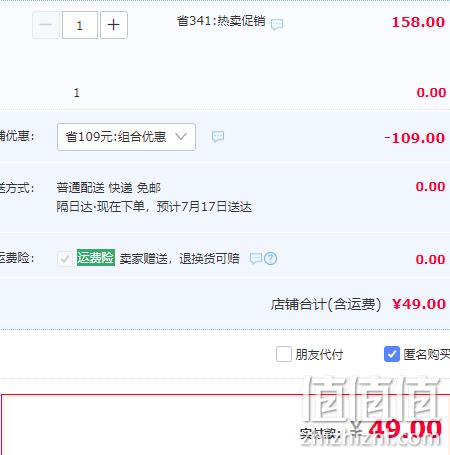Increase quantity with the plus button

114,25
